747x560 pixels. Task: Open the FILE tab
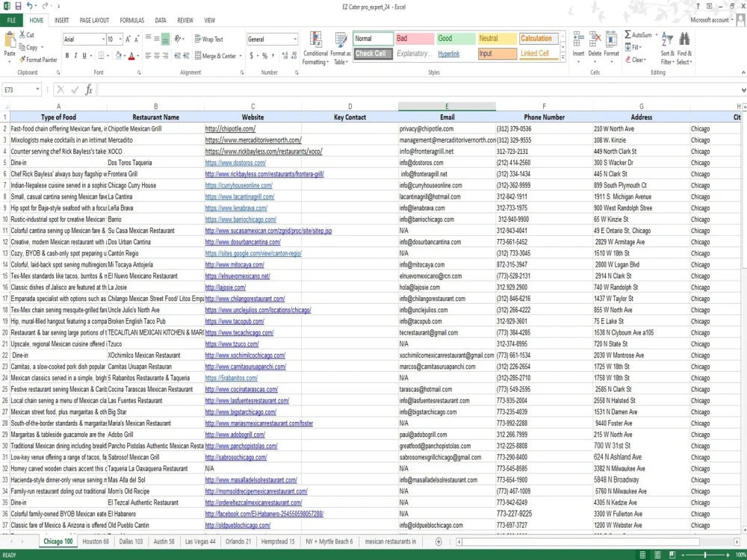point(11,20)
